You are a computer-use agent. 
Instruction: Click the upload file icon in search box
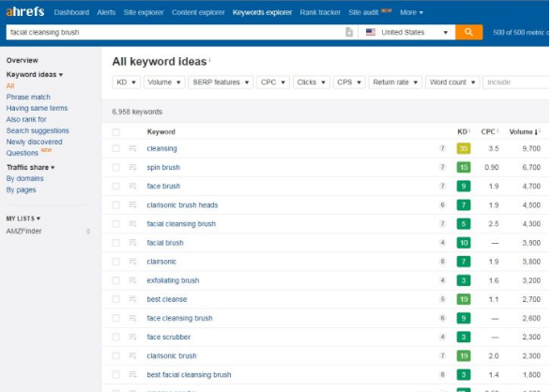point(348,32)
